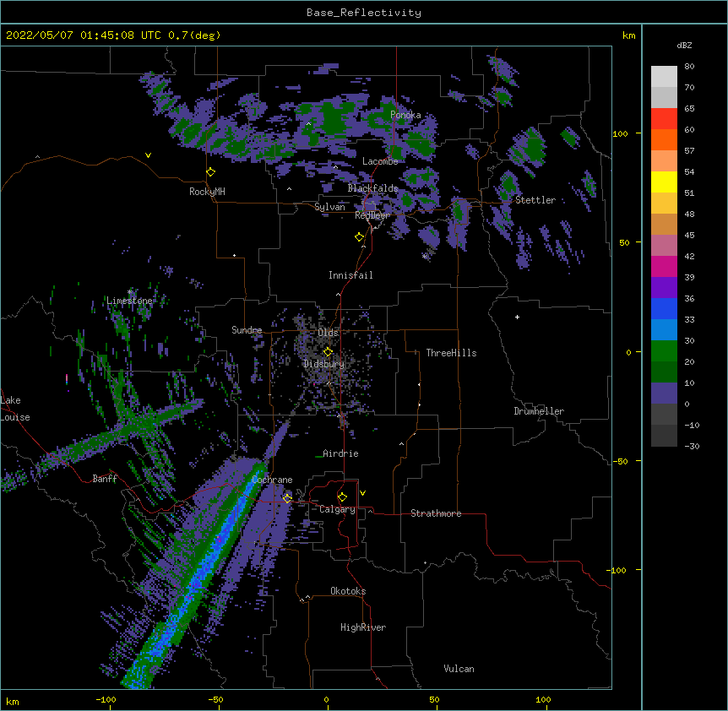Select the yellow diamond marker below Cochrane
The height and width of the screenshot is (711, 728).
click(287, 498)
